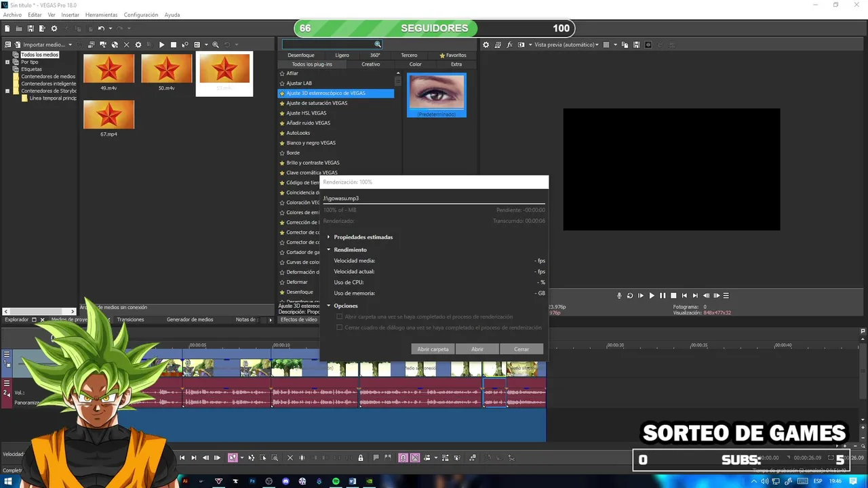The width and height of the screenshot is (868, 488).
Task: Stop media preview in Project Media toolbar
Action: 174,45
